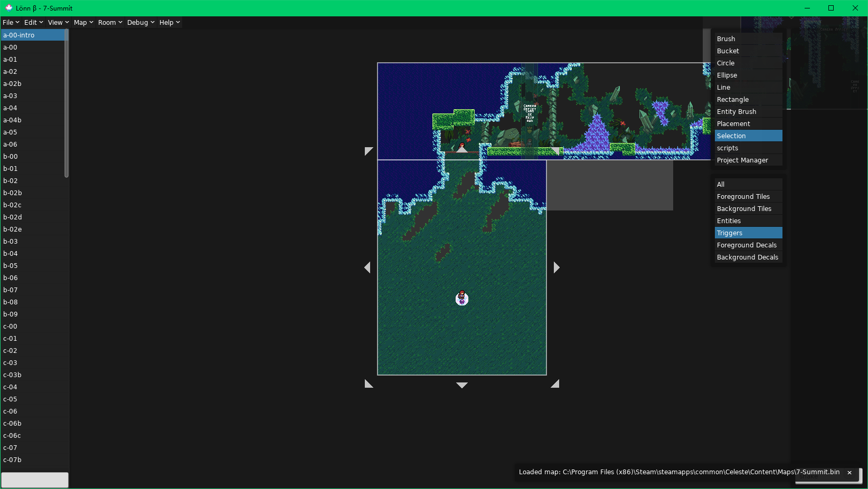Click the bottom-right corner resize handle
This screenshot has height=489, width=868.
point(555,383)
